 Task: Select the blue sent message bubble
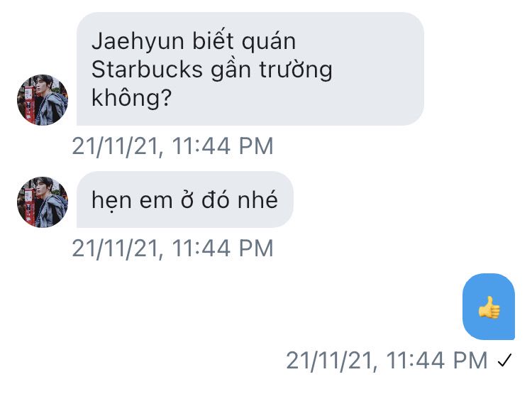click(489, 307)
